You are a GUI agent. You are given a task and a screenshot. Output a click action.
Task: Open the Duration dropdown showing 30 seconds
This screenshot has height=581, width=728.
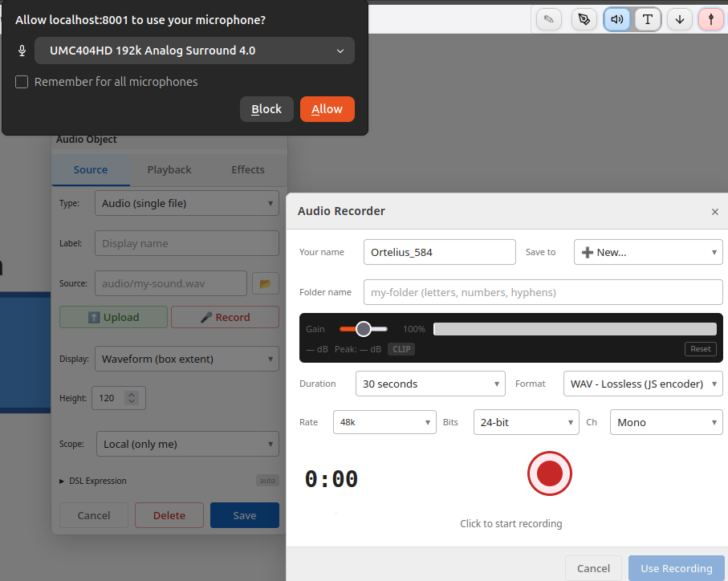click(x=430, y=384)
